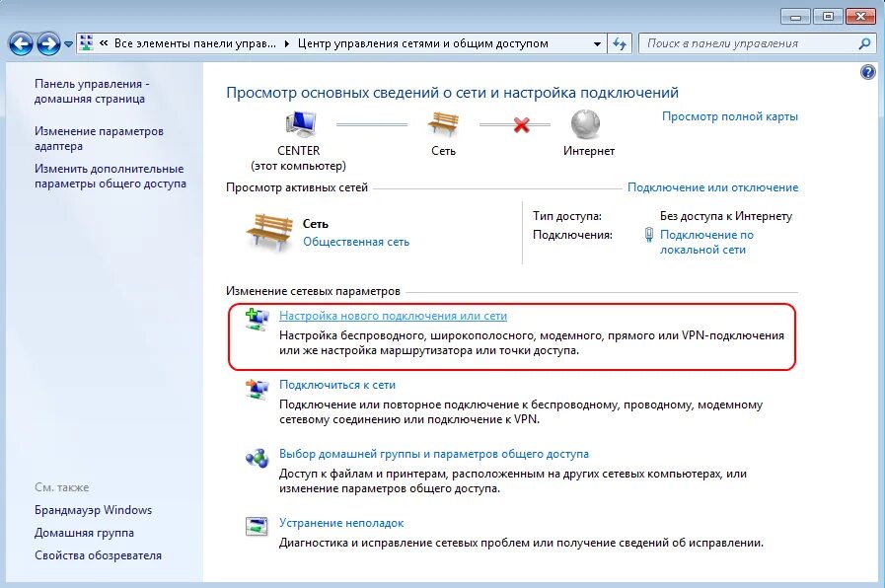Open 'Все элементы панели управ...' breadcrumb
Viewport: 885px width, 588px height.
[194, 42]
